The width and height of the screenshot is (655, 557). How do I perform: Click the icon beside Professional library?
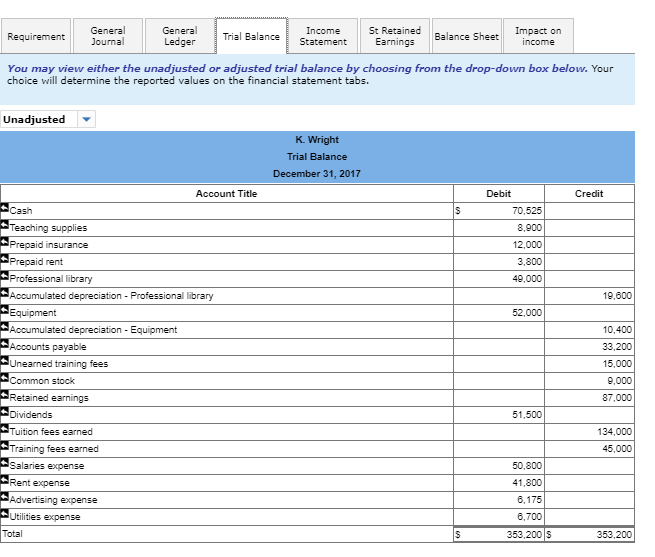[4, 276]
